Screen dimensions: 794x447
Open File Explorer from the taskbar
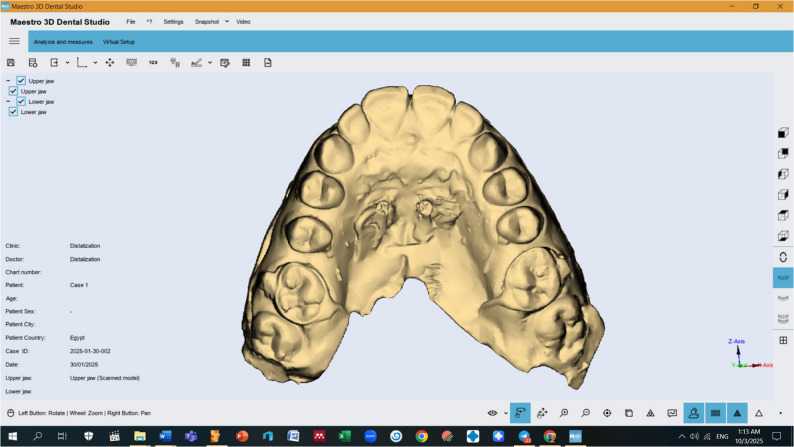pyautogui.click(x=139, y=436)
